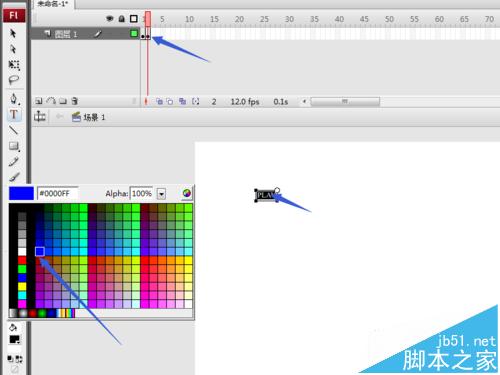
Task: Click the timeline horizontal scrollbar thumb
Action: click(345, 101)
